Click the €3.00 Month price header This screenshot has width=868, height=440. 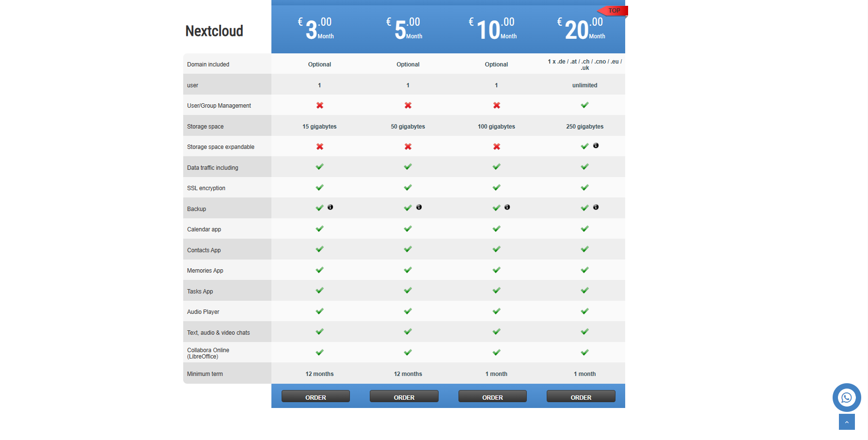316,29
